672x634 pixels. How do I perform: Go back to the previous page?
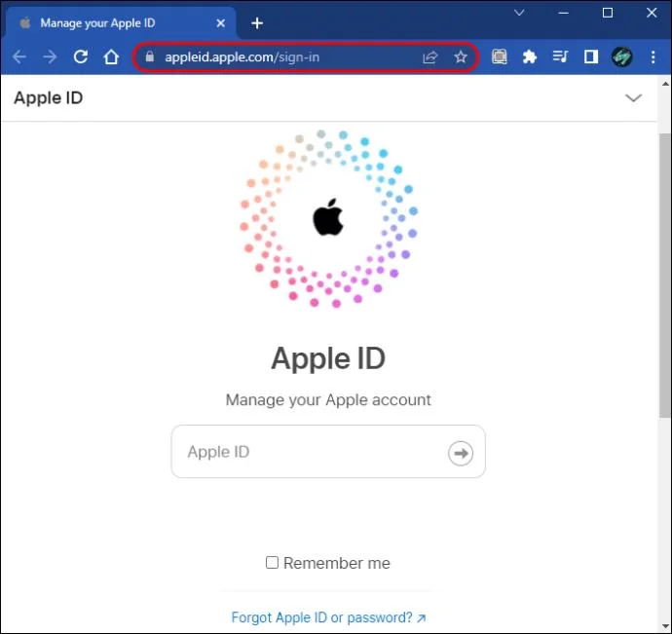click(19, 56)
